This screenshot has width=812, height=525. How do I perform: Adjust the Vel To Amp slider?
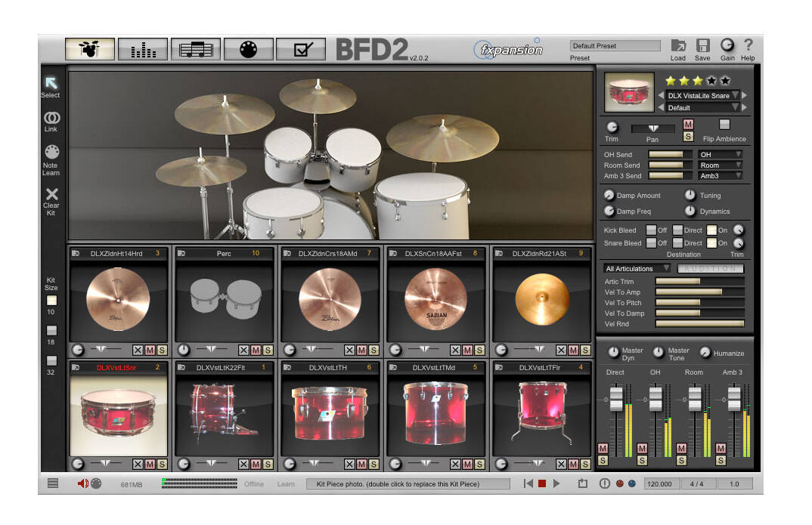tap(699, 292)
